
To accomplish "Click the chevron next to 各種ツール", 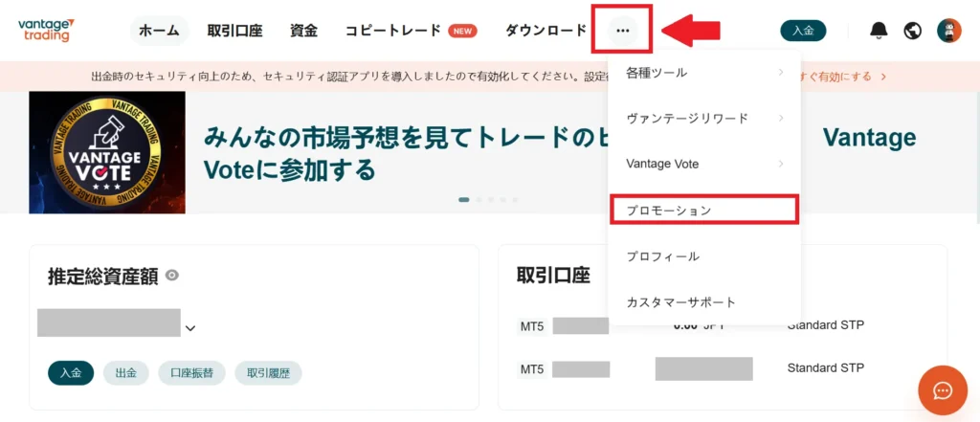I will pos(781,73).
